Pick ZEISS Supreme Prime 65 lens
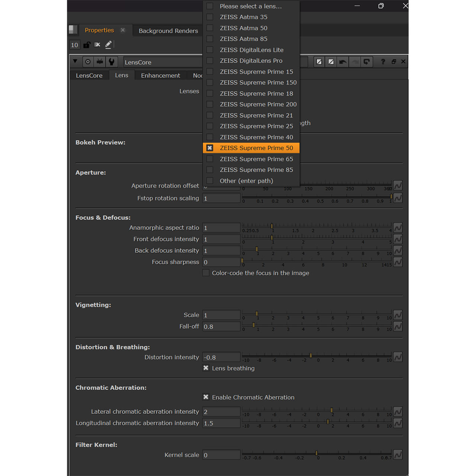The image size is (476, 476). click(251, 159)
